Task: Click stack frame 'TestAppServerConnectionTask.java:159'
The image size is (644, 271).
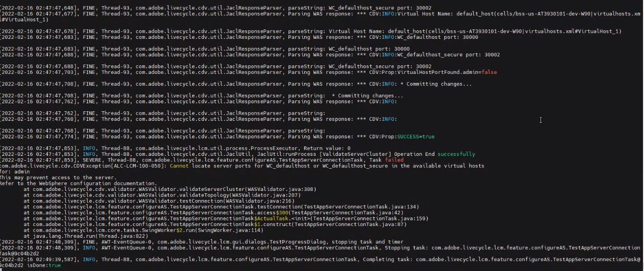Action: [369, 218]
